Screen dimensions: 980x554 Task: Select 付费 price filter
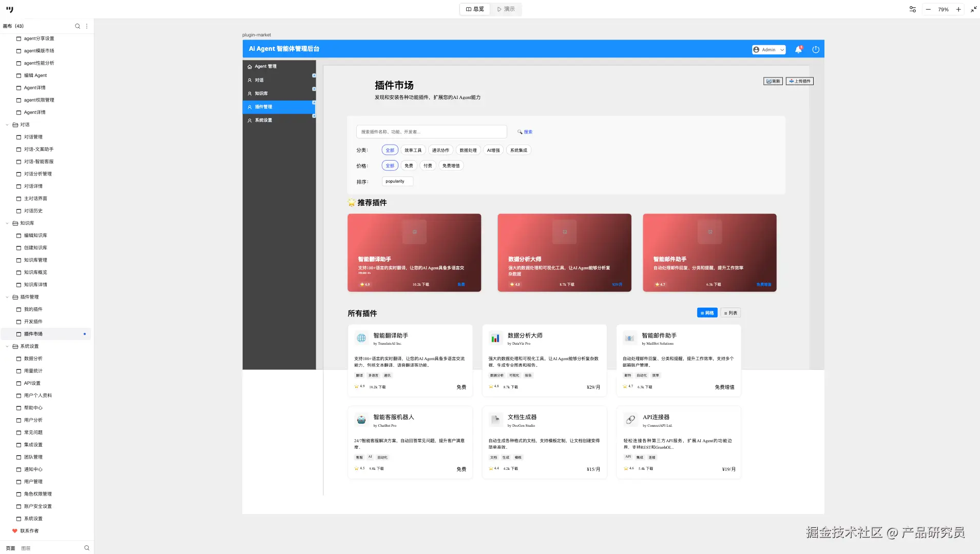coord(428,166)
